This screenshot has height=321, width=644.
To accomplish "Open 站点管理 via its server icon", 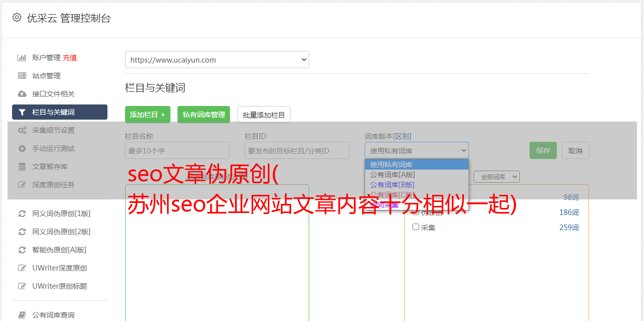I will [x=22, y=76].
